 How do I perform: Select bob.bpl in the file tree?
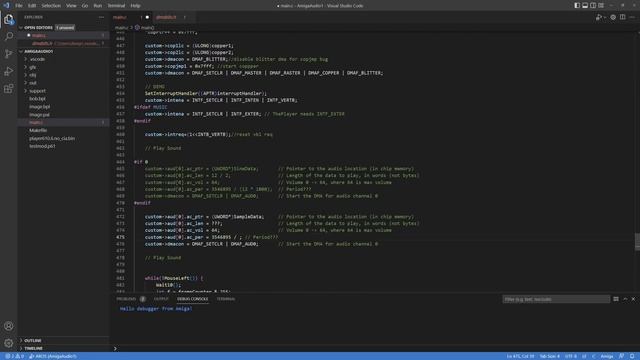64,99
